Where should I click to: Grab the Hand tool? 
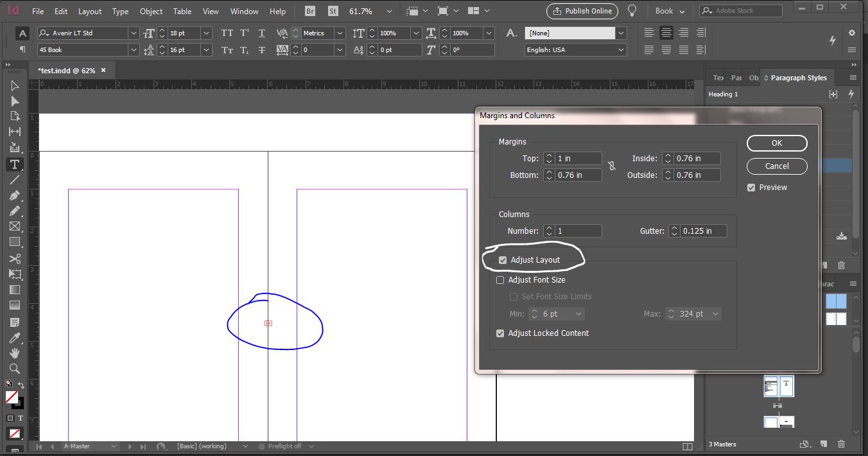coord(14,353)
